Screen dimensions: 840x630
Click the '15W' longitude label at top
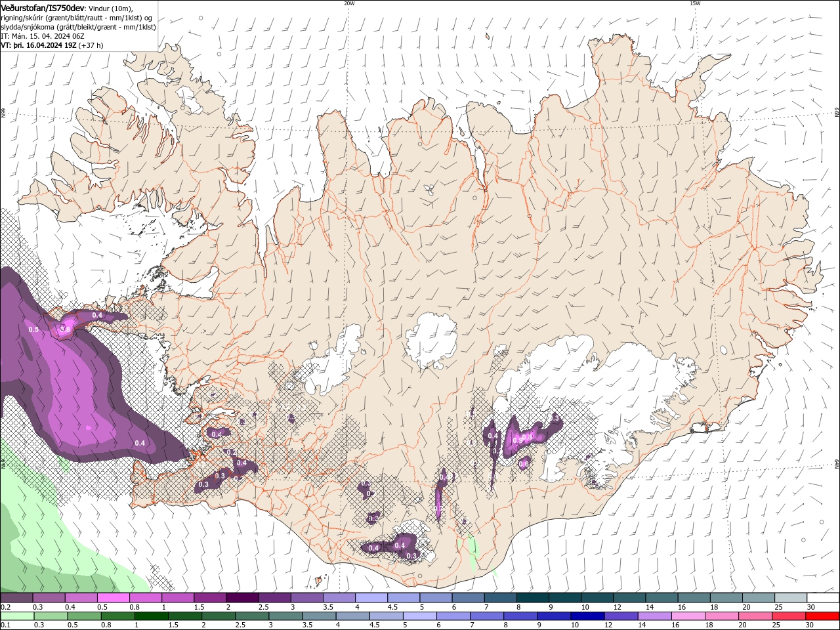pyautogui.click(x=695, y=3)
